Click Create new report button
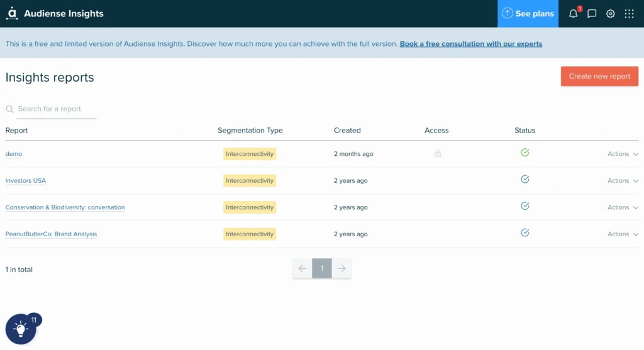Viewport: 644px width, 350px height. tap(599, 76)
